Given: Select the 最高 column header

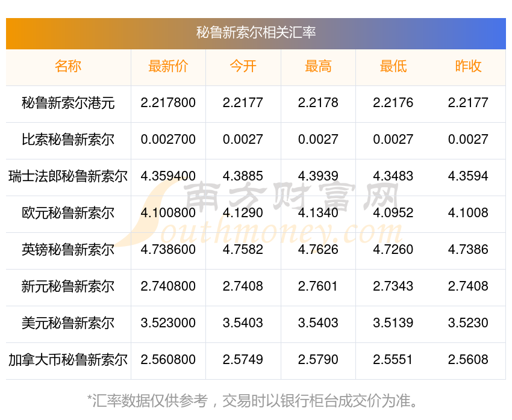Looking at the screenshot, I should click(x=318, y=66).
